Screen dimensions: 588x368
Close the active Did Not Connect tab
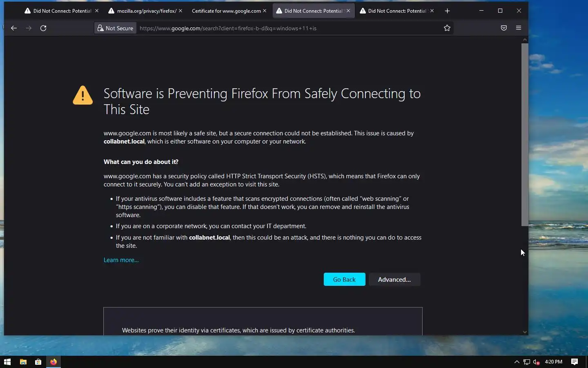coord(348,11)
